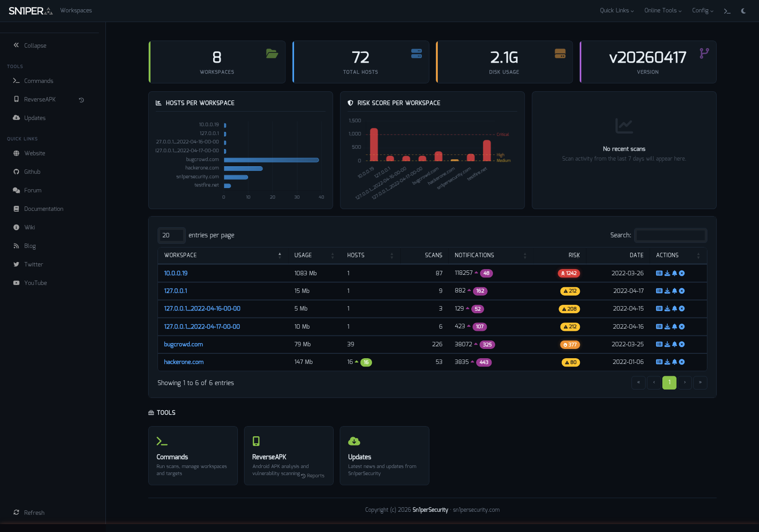Open Documentation from the Quick Links sidebar

coord(43,209)
